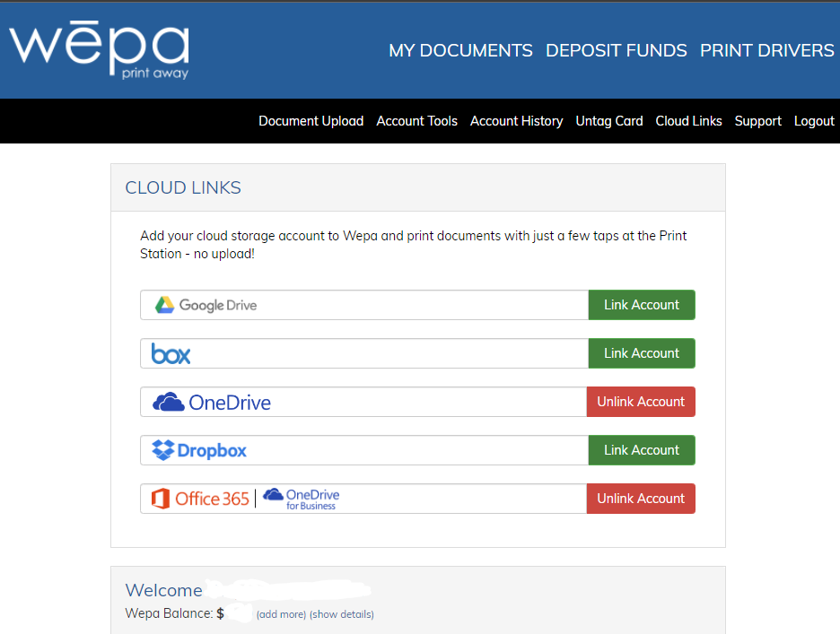Click the (add more) balance link

[x=281, y=615]
